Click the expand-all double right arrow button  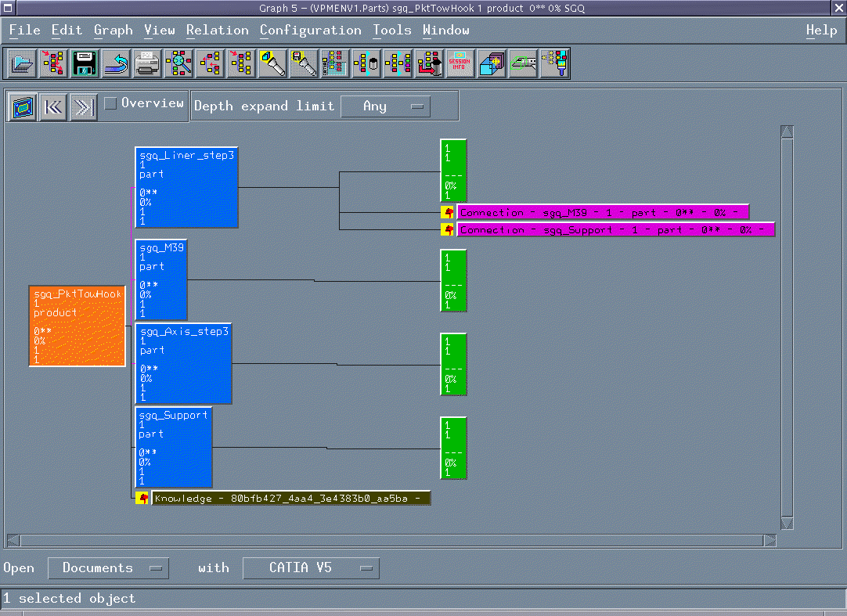83,107
